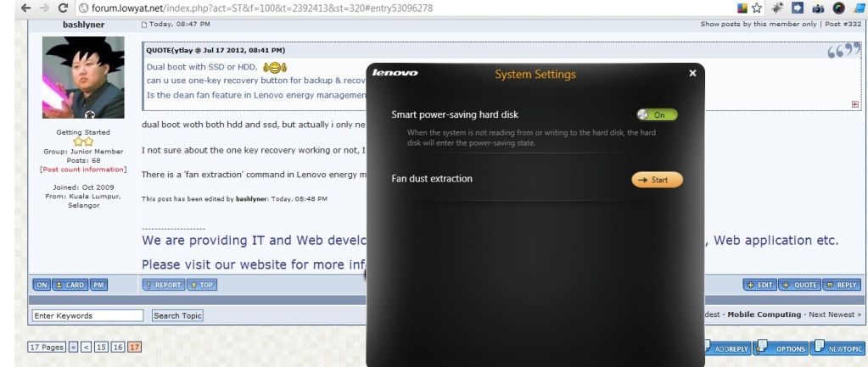Open bashlyner's profile name link

point(83,25)
